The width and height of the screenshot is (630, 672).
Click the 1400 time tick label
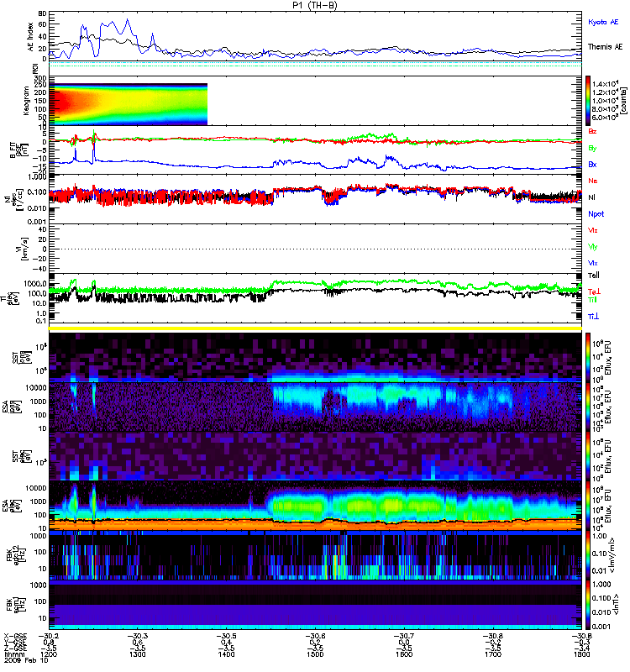coord(226,654)
